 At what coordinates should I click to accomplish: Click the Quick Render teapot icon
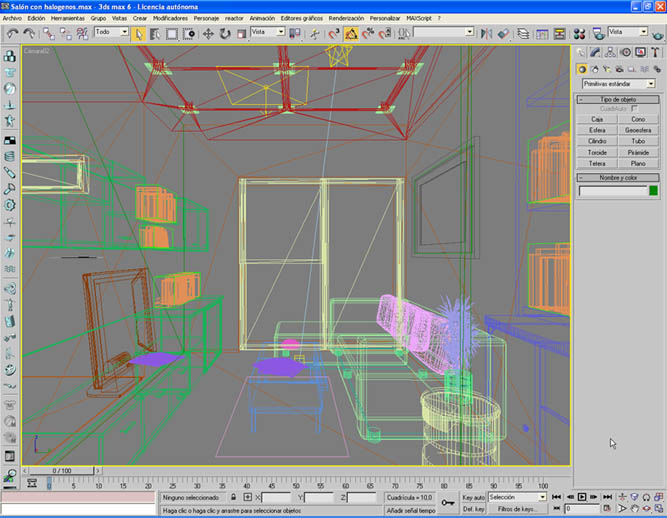(x=658, y=34)
